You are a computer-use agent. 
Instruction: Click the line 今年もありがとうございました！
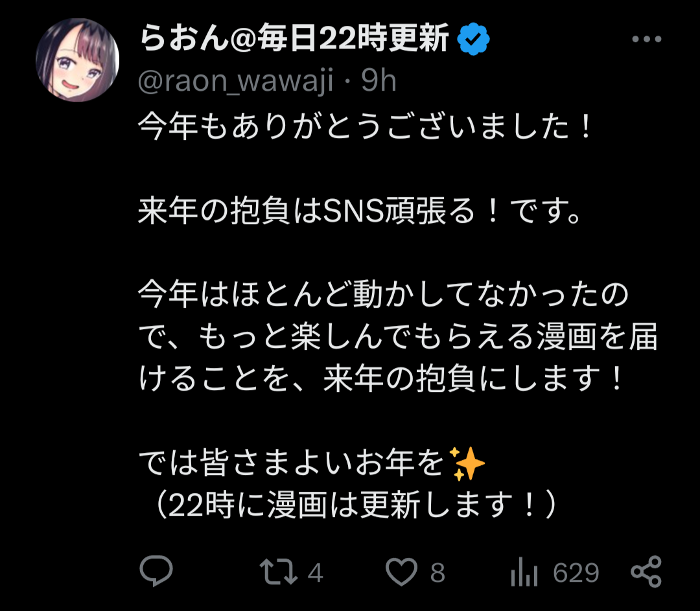point(366,126)
